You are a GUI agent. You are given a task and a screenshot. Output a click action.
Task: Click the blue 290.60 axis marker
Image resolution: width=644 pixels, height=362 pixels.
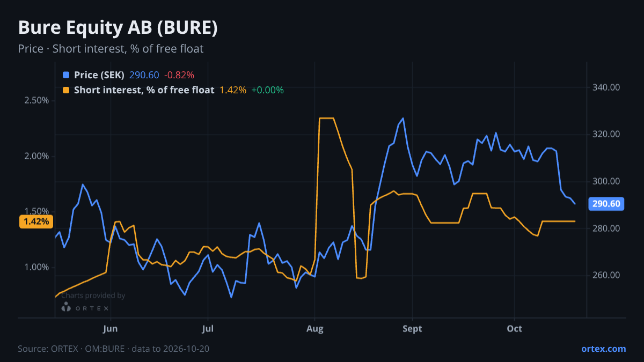tap(606, 204)
